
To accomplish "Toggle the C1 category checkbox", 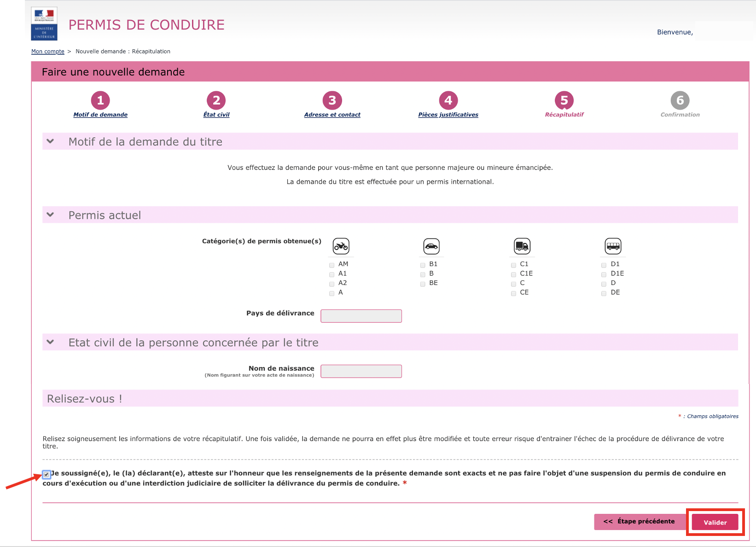I will [x=513, y=265].
